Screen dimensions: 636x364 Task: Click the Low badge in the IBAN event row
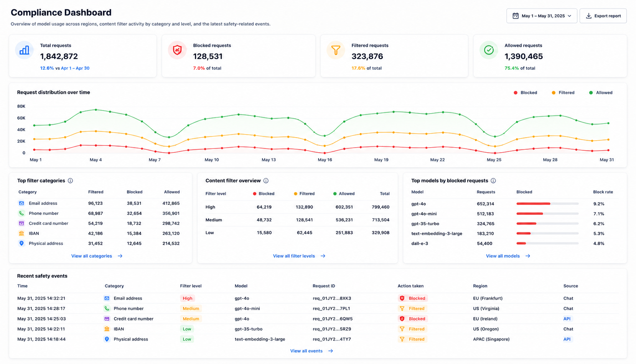[187, 329]
